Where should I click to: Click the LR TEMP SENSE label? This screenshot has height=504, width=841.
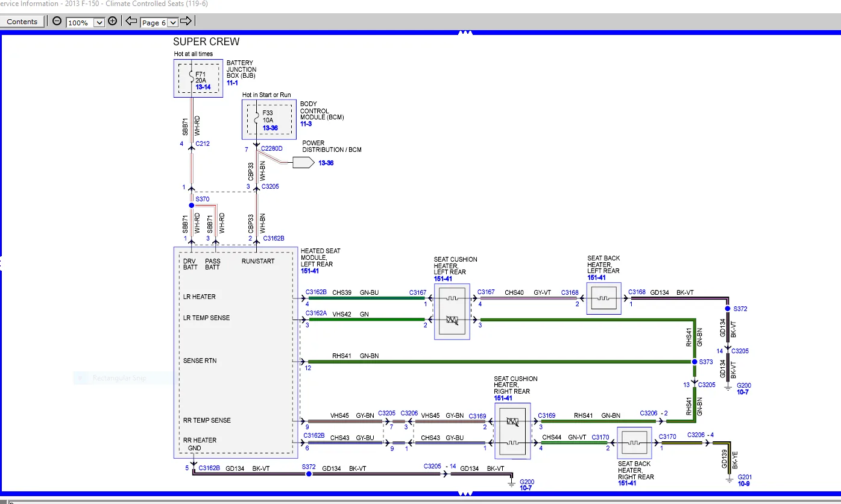click(x=207, y=318)
